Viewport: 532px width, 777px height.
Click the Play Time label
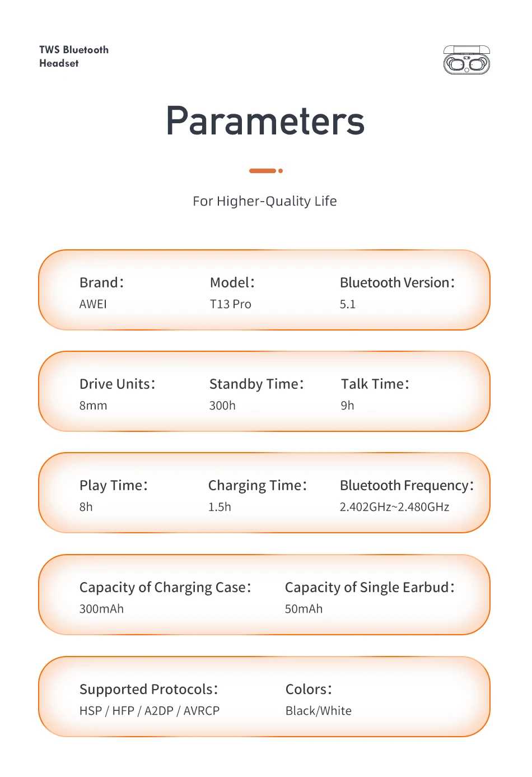113,486
